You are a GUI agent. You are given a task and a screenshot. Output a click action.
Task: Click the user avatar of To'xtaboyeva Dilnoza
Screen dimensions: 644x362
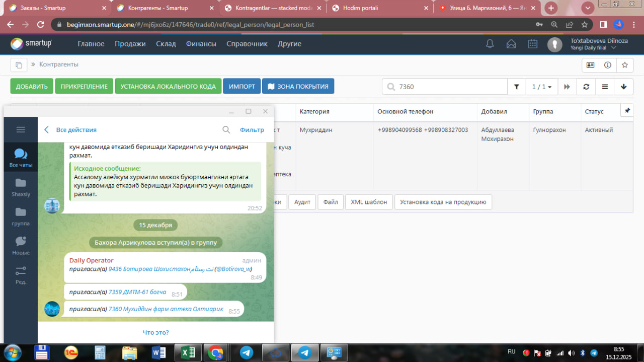[x=555, y=44]
